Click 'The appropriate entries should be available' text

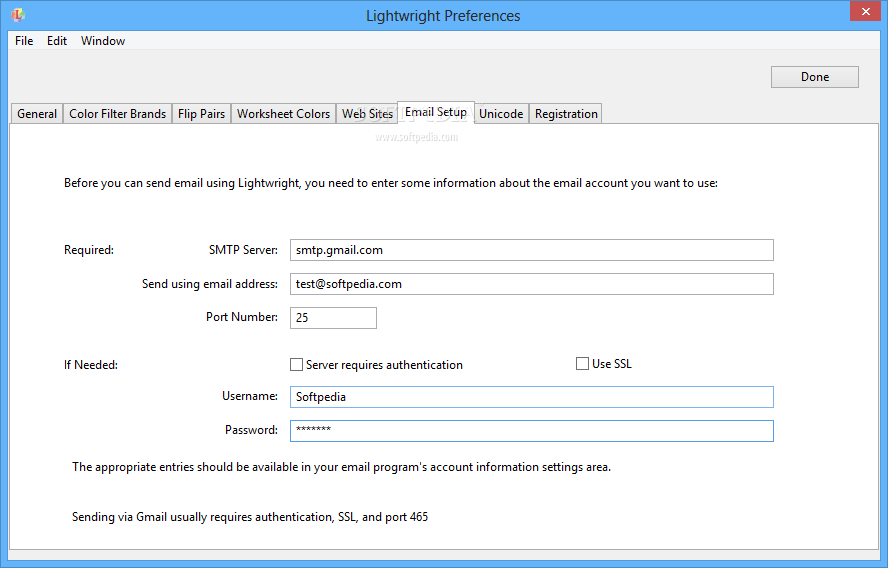tap(341, 467)
